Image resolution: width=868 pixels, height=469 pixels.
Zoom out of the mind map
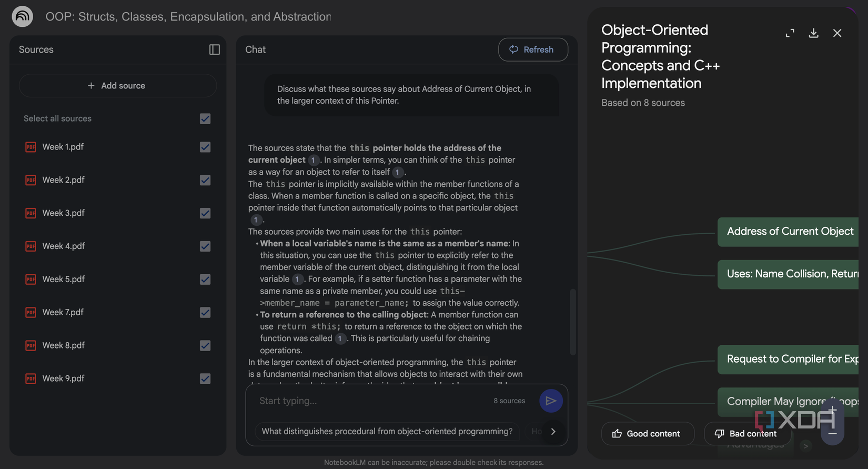pos(832,433)
